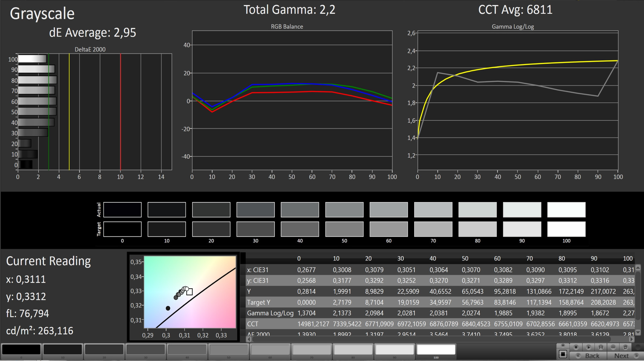
Task: Click Target swatch labeled 90
Action: pos(522,229)
